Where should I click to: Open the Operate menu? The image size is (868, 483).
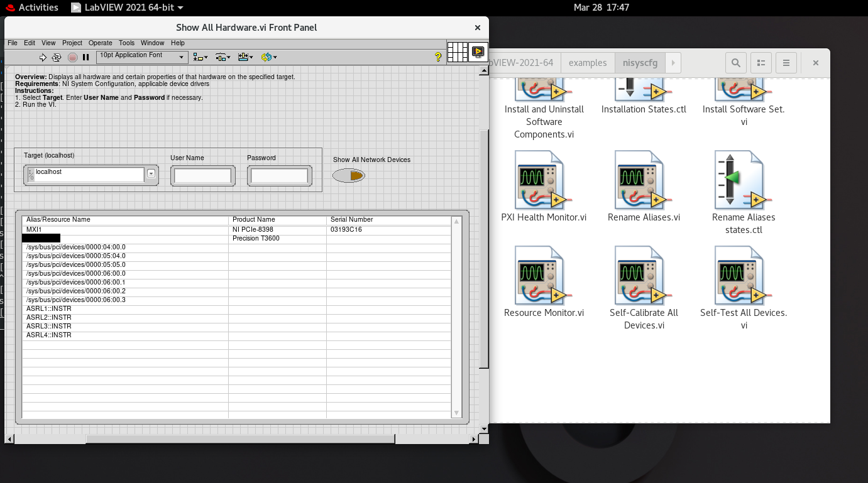(x=100, y=43)
